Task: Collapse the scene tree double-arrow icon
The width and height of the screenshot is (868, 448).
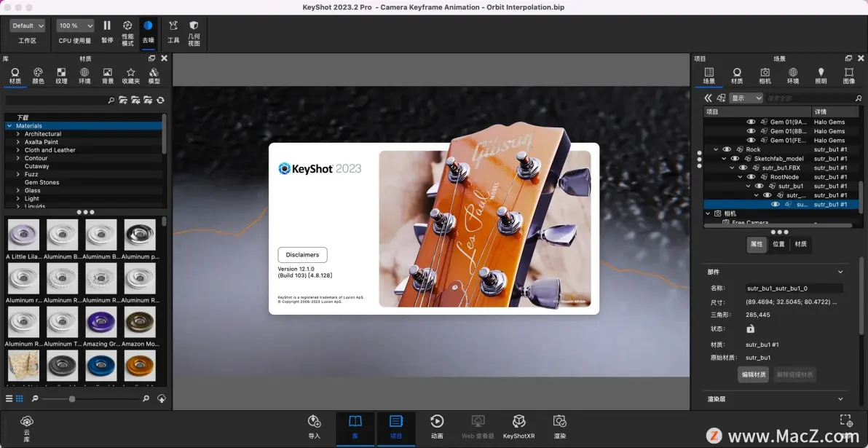Action: 708,98
